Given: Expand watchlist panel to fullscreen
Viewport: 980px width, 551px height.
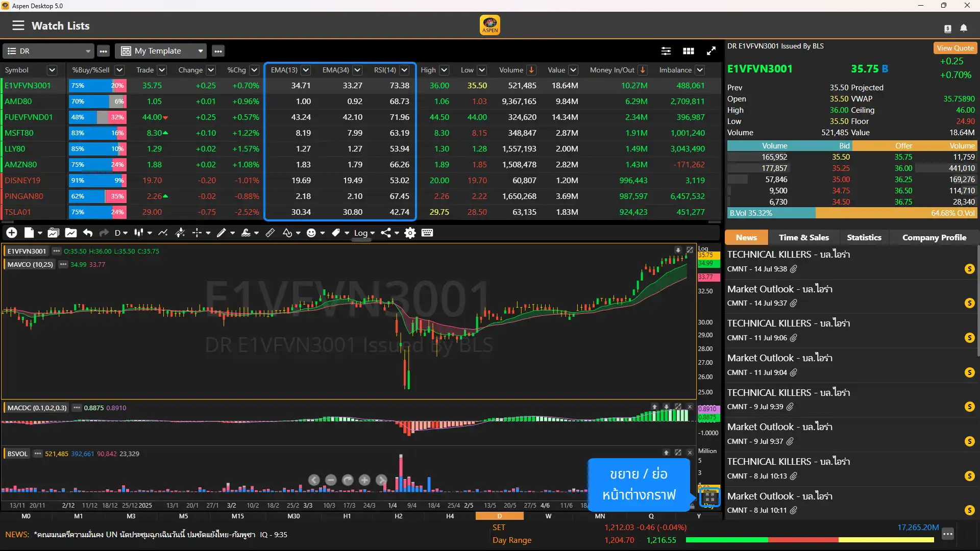Looking at the screenshot, I should (711, 51).
